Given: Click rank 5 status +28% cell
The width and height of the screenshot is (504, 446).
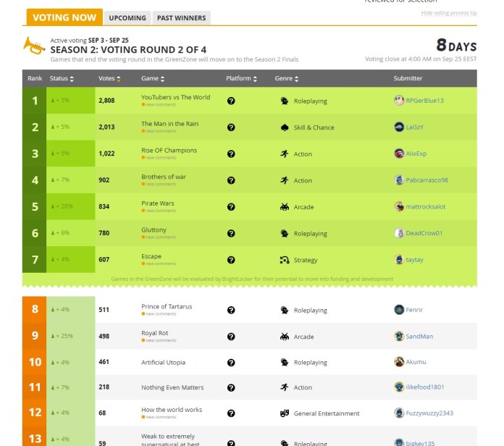Looking at the screenshot, I should pyautogui.click(x=70, y=206).
